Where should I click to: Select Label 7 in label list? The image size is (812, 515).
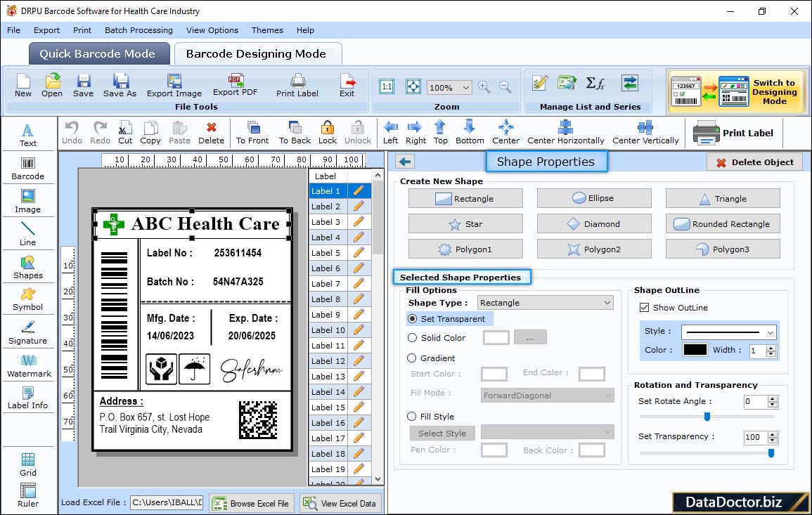coord(328,284)
